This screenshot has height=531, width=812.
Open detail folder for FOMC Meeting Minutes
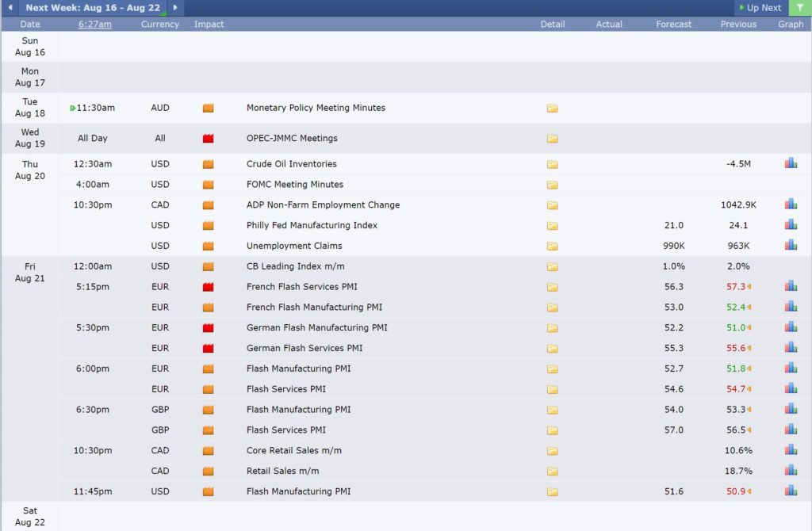[x=553, y=185]
